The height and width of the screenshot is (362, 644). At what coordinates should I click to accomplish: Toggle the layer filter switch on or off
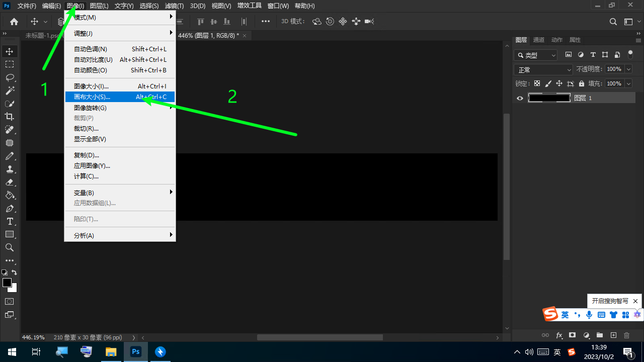[630, 55]
